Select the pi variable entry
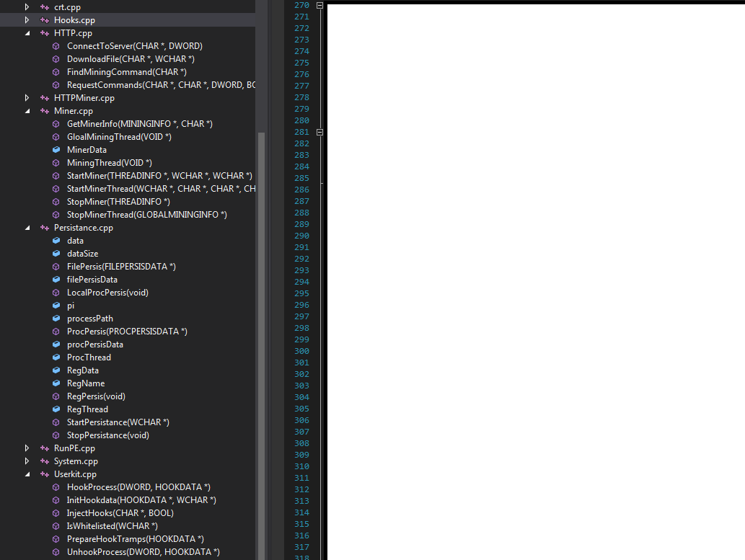This screenshot has width=745, height=560. [x=71, y=306]
